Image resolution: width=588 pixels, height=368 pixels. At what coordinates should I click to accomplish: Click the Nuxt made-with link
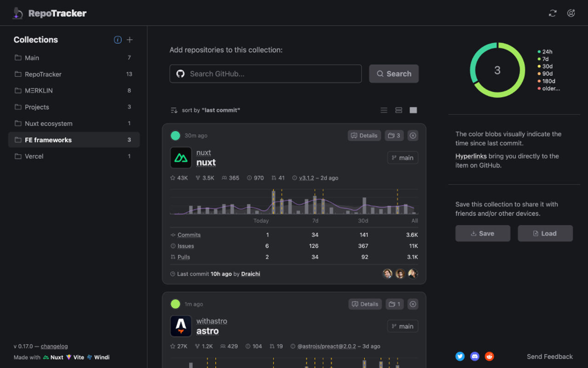(x=53, y=357)
